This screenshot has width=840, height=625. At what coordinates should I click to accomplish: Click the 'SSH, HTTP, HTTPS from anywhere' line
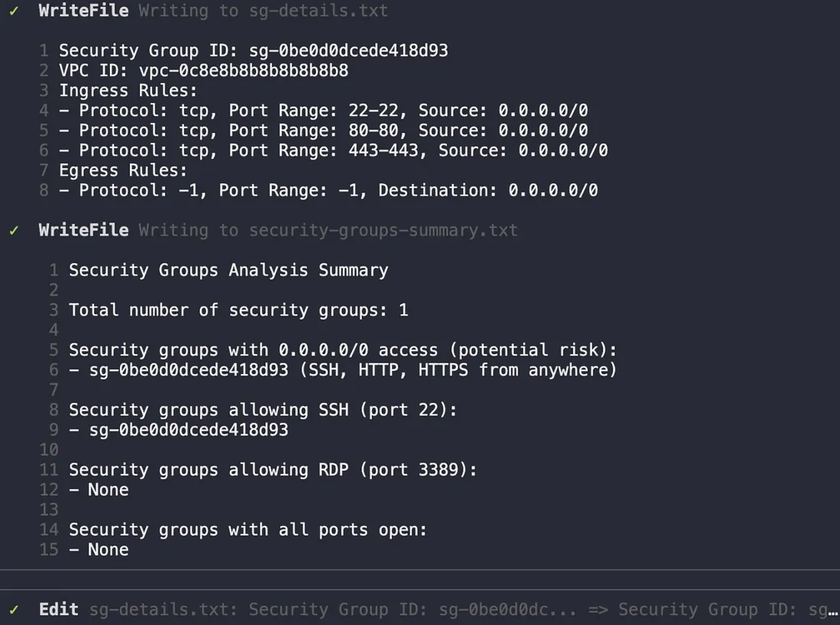point(343,370)
